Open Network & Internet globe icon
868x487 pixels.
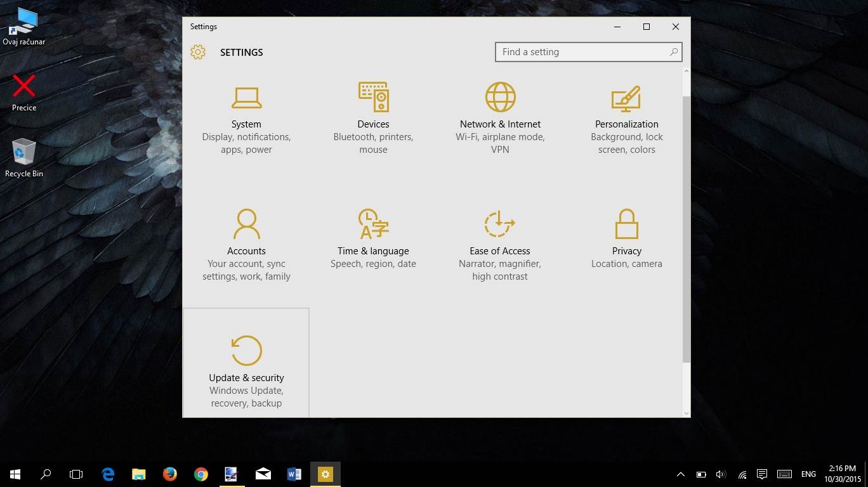point(500,98)
